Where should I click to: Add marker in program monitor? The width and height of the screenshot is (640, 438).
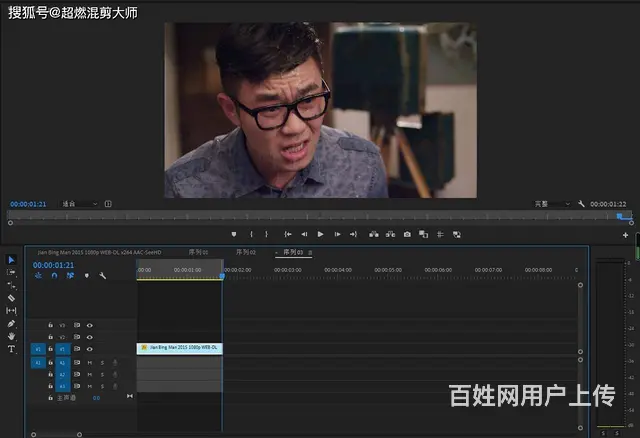click(x=234, y=234)
